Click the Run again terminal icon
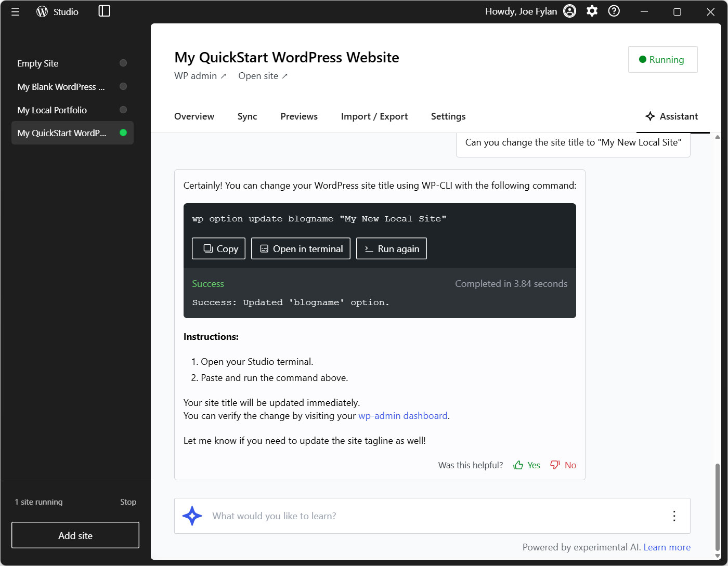 369,248
